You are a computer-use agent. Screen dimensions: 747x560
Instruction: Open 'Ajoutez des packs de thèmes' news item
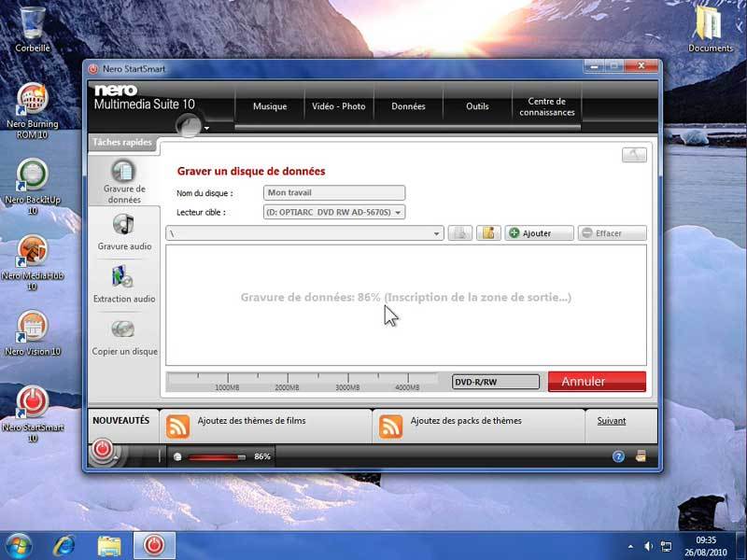coord(466,421)
